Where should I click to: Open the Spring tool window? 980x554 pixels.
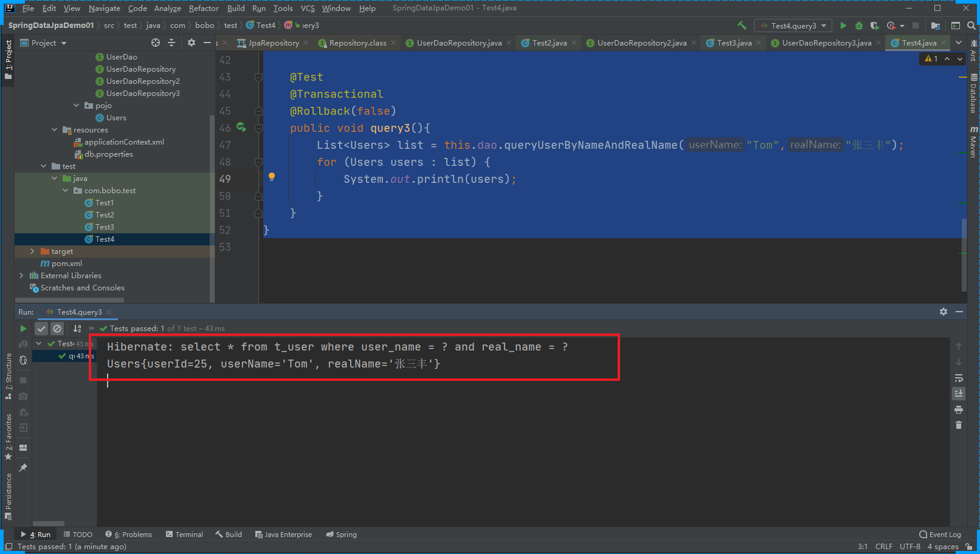click(341, 535)
